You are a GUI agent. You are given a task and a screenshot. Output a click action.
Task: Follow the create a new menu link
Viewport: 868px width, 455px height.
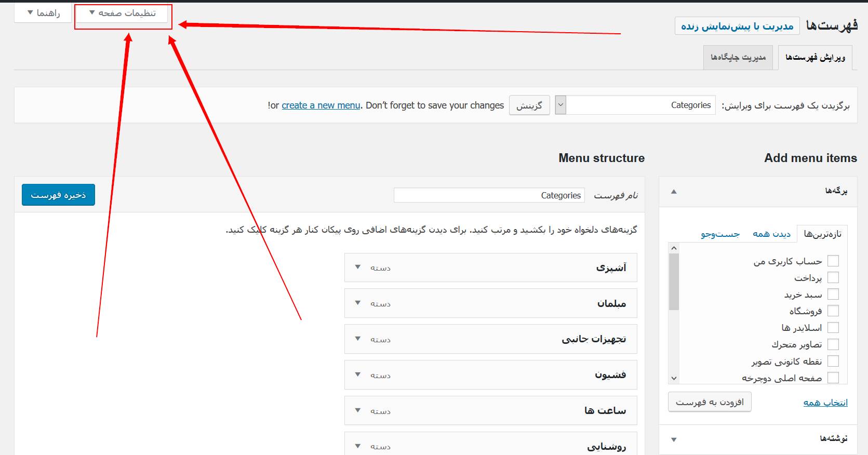(x=321, y=105)
